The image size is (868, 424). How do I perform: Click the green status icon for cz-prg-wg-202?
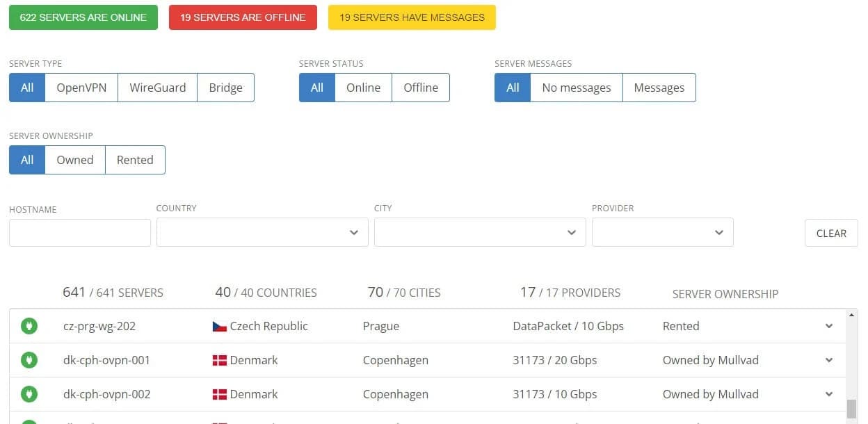coord(29,326)
